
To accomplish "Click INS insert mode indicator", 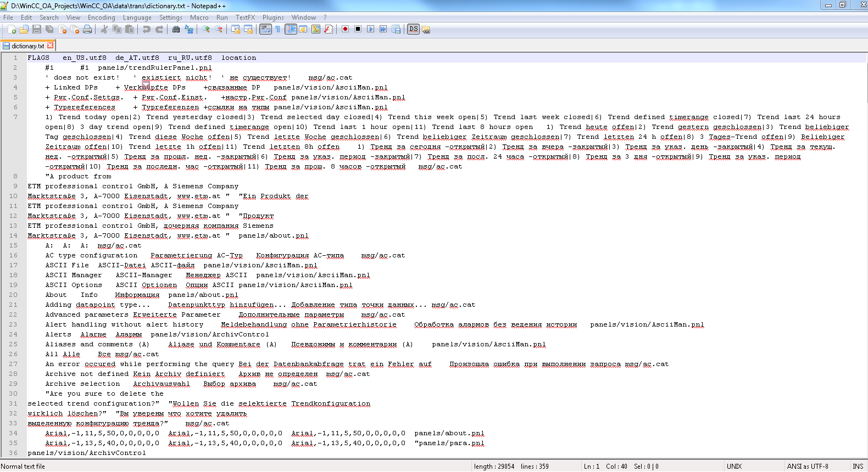I will click(858, 467).
